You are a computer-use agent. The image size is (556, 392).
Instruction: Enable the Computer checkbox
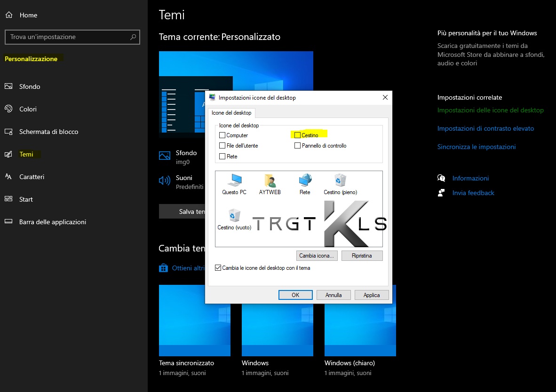click(222, 135)
